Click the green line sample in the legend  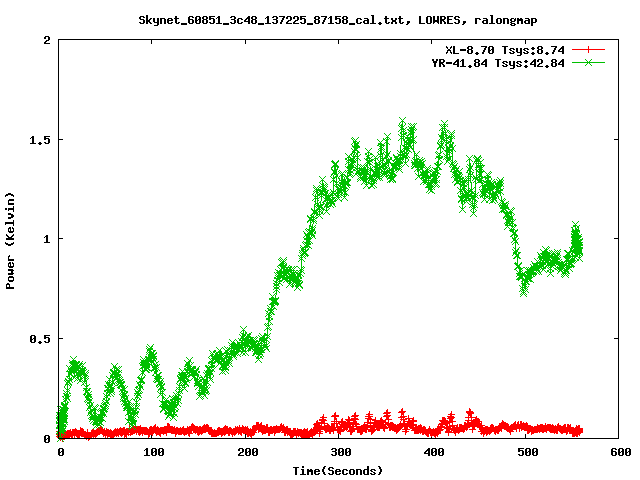(588, 63)
